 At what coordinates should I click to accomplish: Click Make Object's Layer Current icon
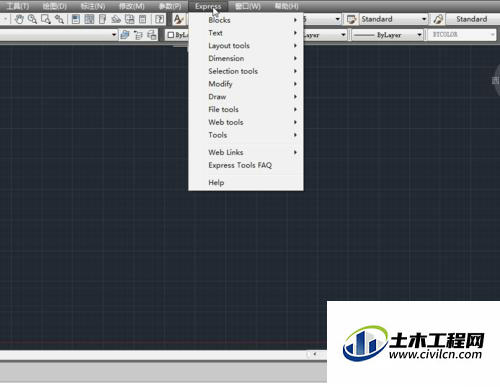pyautogui.click(x=125, y=35)
